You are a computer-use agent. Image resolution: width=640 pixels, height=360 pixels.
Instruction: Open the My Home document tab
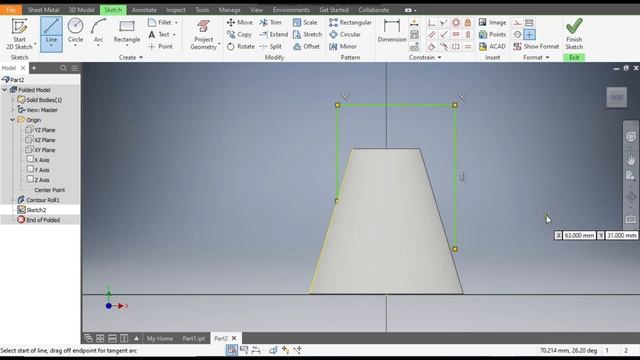(x=160, y=338)
